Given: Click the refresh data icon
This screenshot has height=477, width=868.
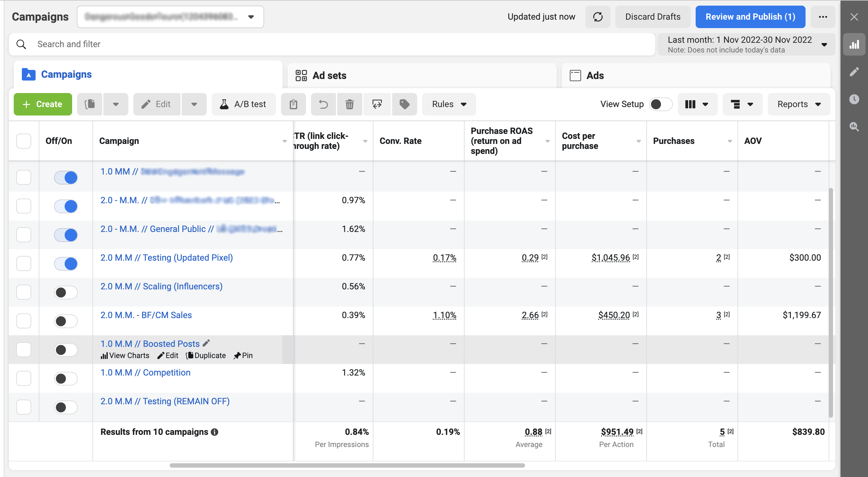Looking at the screenshot, I should click(x=597, y=17).
